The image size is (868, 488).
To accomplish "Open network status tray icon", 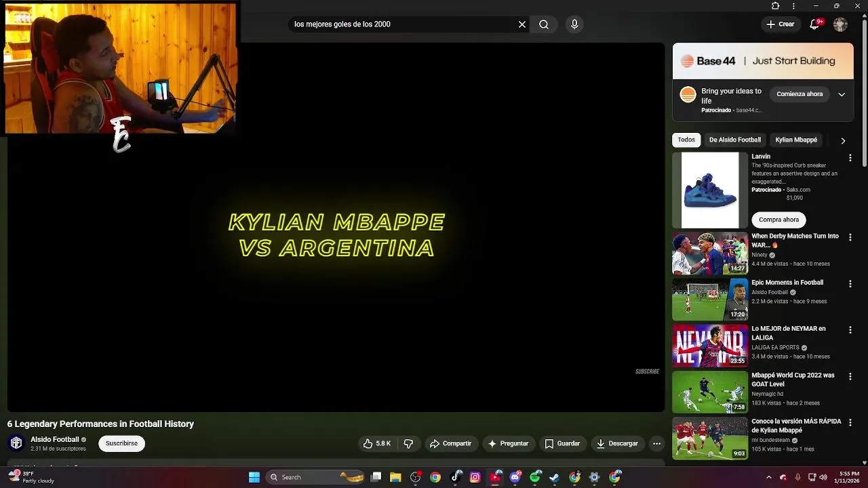I will (x=813, y=477).
